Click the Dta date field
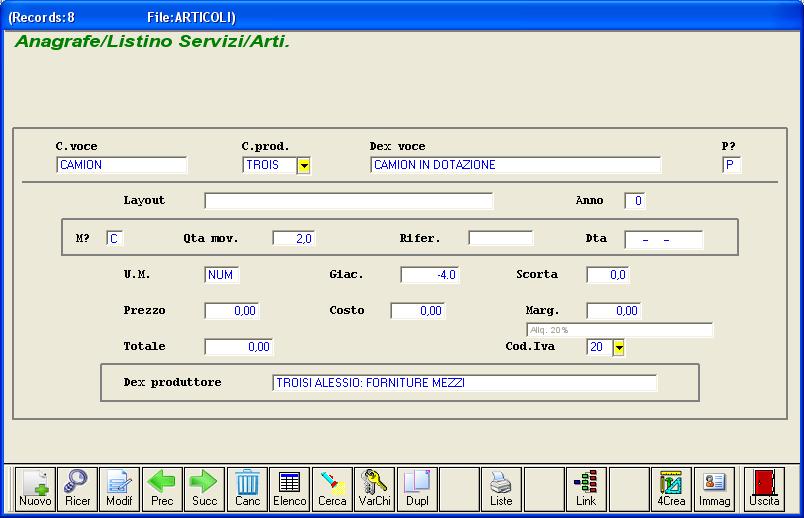This screenshot has width=804, height=518. pos(664,240)
